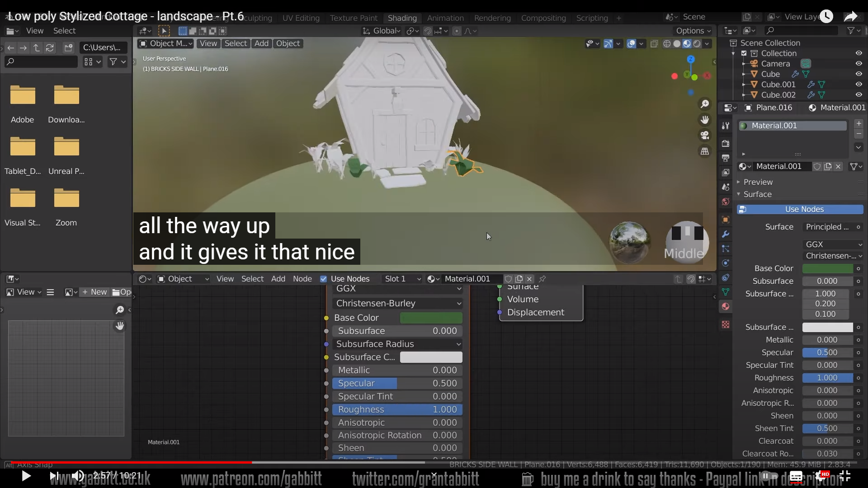868x488 pixels.
Task: Click the viewport zoom magnifier icon
Action: click(704, 104)
